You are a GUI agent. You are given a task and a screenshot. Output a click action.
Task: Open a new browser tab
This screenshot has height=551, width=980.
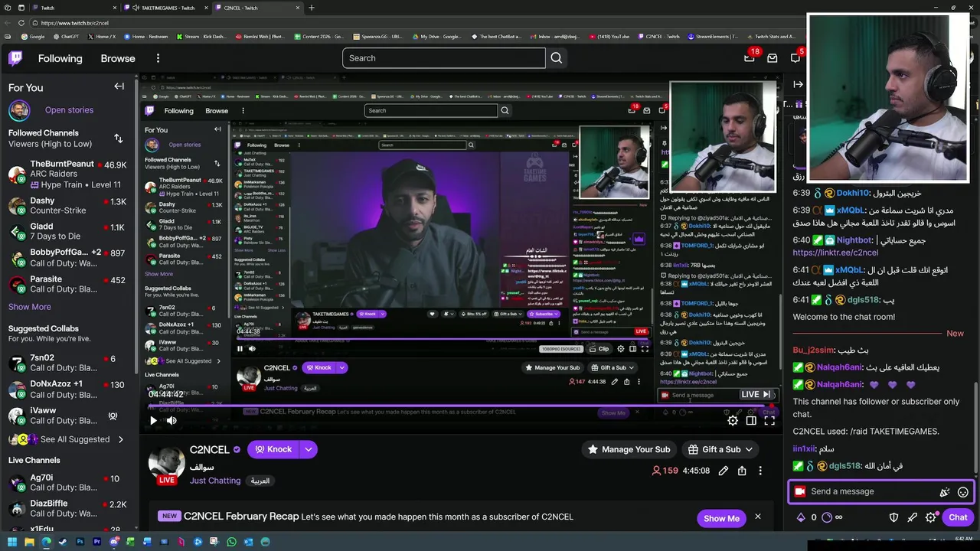311,8
